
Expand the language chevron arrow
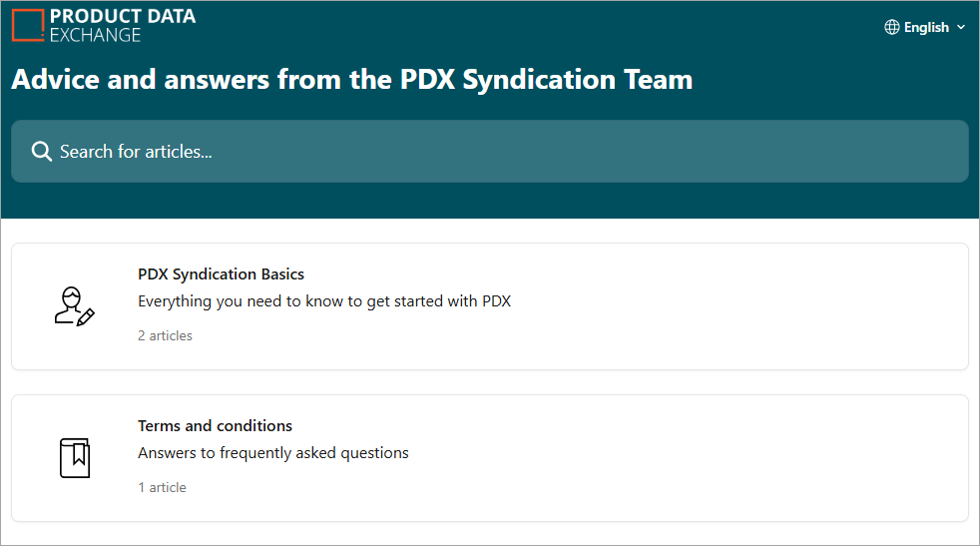click(x=961, y=27)
